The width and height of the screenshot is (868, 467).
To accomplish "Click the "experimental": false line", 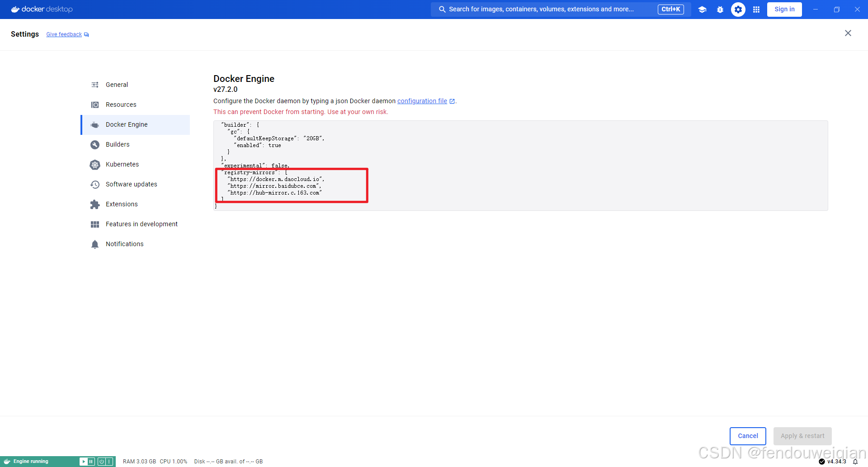I will [x=255, y=166].
